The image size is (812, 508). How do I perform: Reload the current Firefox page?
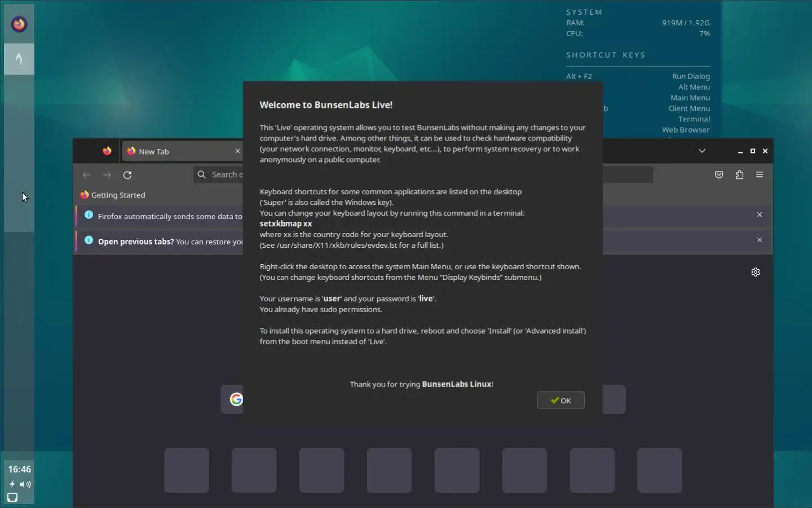(127, 175)
